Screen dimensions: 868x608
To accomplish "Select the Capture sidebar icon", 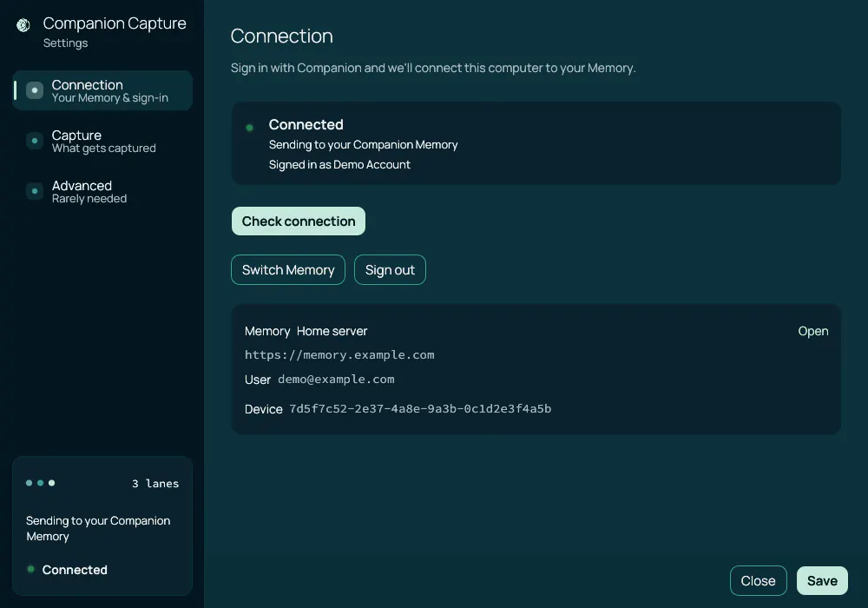I will click(35, 141).
